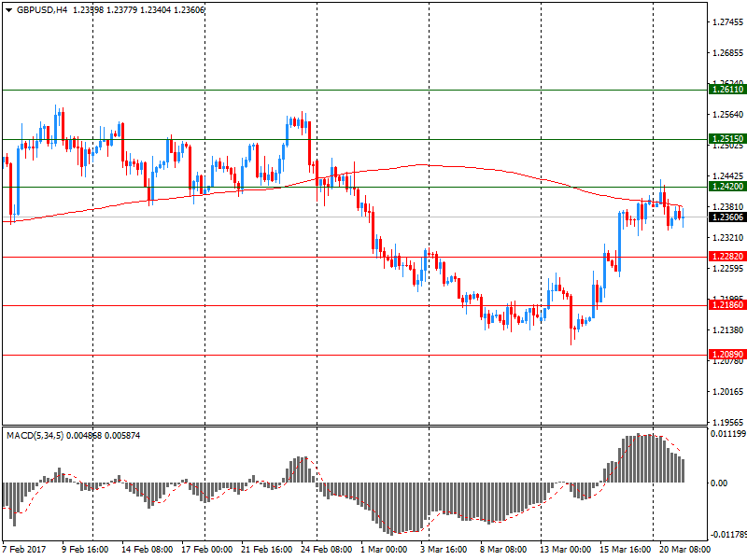
Task: Click the 9 Feb 16:00 time label
Action: [x=85, y=550]
